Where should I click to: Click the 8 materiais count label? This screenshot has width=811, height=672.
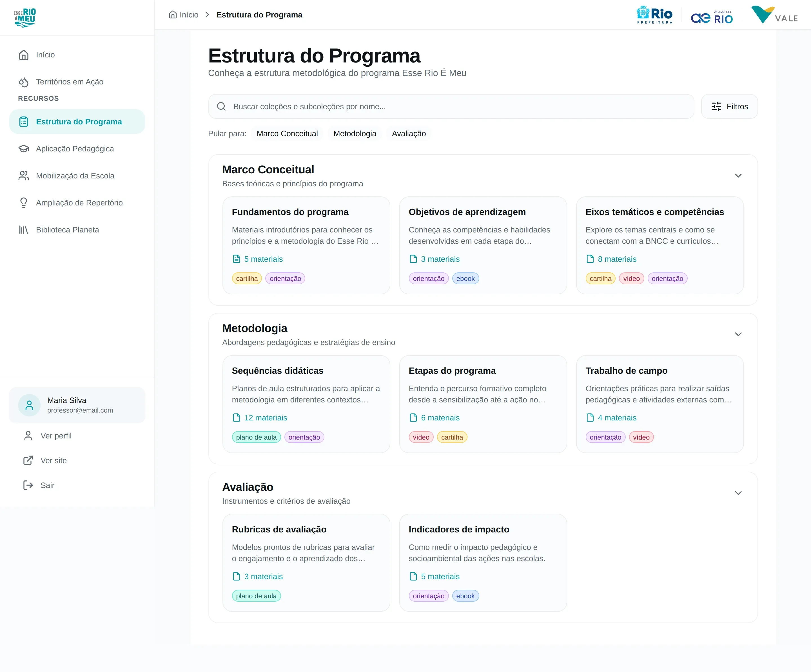[617, 259]
